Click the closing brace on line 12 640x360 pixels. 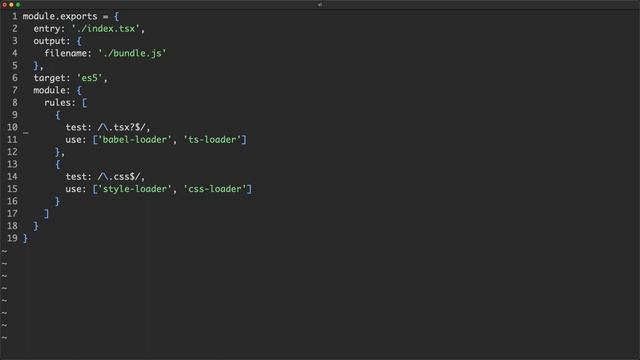click(58, 152)
